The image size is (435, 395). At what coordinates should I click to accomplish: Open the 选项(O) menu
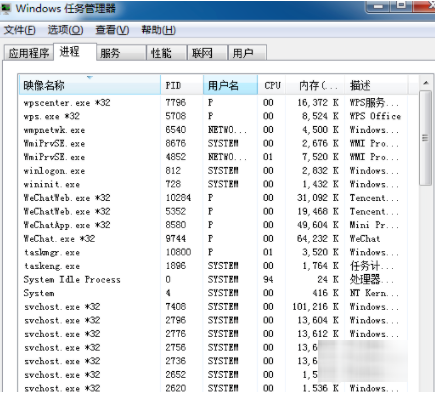coord(65,30)
